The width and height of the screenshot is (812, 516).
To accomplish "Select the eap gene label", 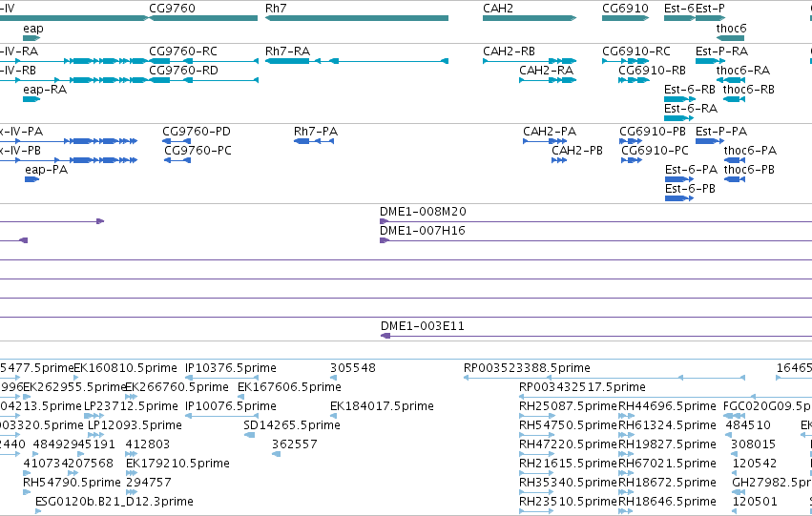I will [33, 29].
